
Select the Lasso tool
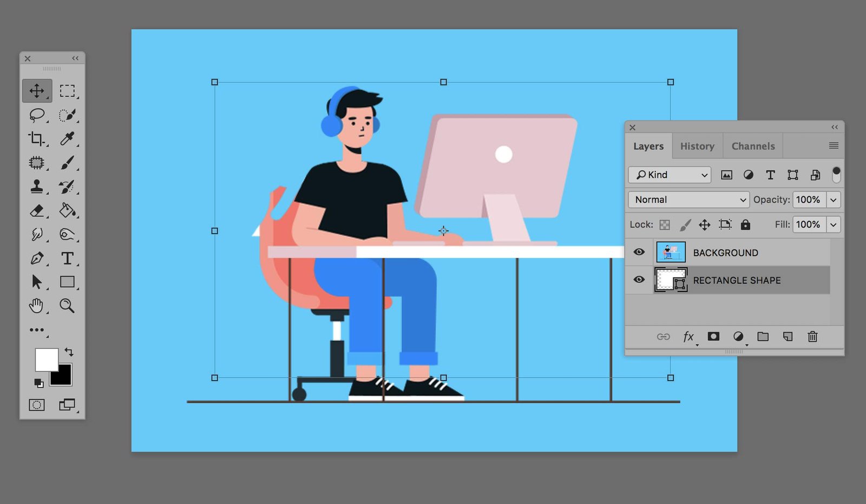point(37,115)
